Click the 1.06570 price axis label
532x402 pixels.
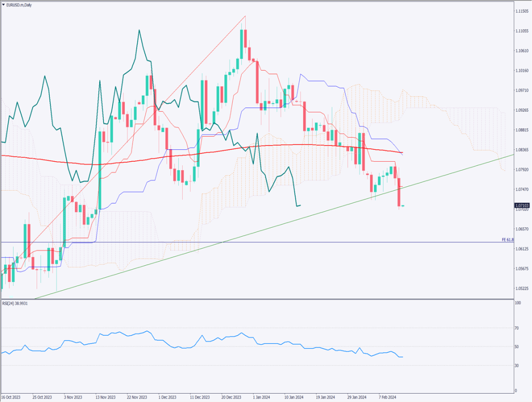tap(522, 229)
